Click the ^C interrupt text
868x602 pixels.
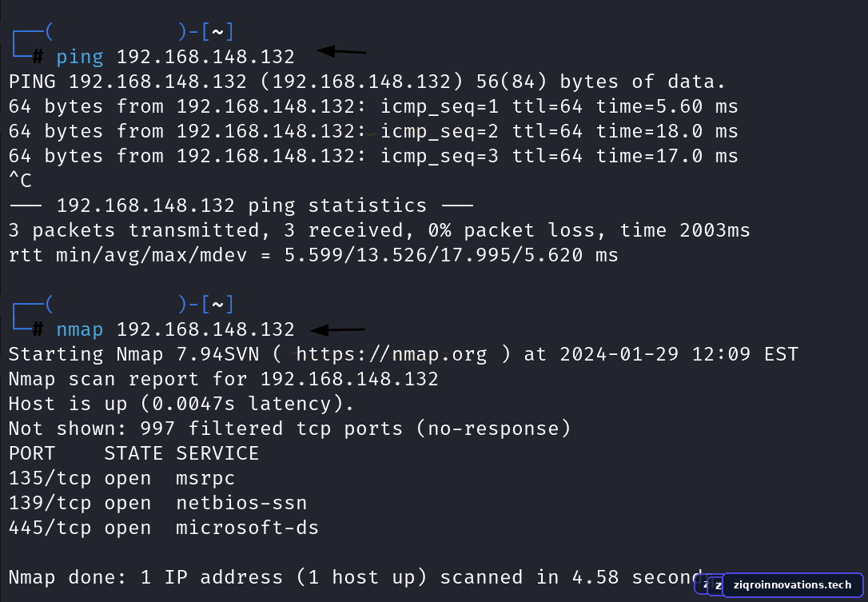coord(21,181)
